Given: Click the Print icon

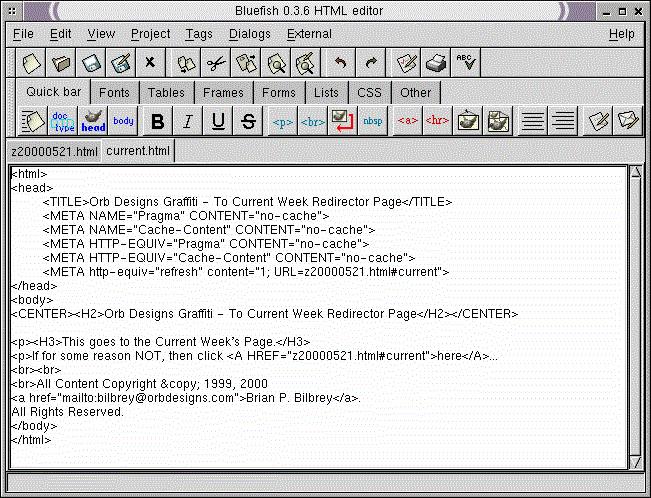Looking at the screenshot, I should (436, 63).
